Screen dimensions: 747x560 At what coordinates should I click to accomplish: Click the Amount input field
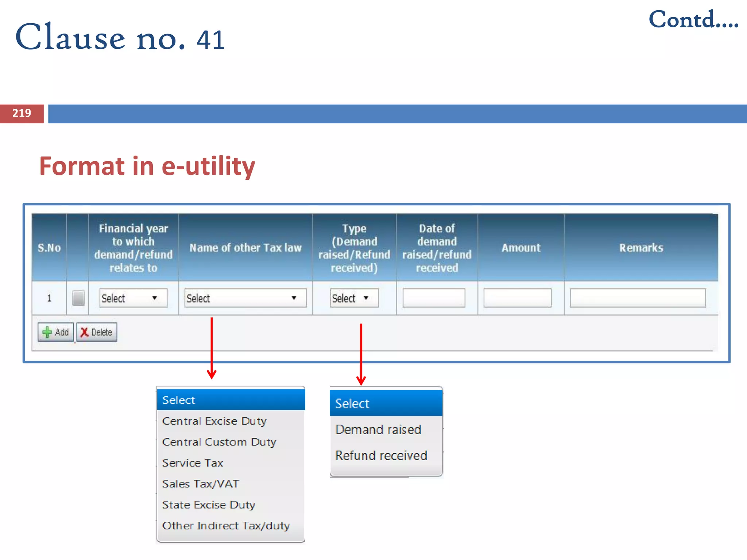pos(517,298)
